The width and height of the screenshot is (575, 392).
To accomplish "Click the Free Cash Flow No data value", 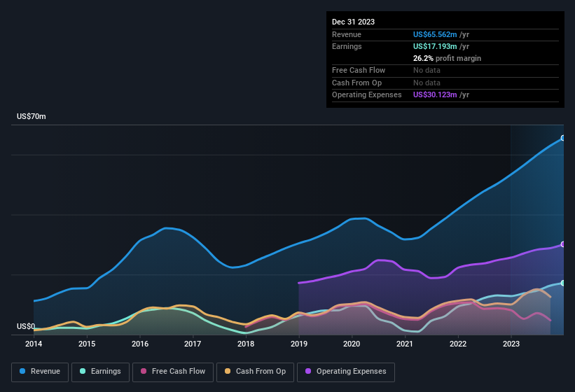I will pyautogui.click(x=427, y=70).
